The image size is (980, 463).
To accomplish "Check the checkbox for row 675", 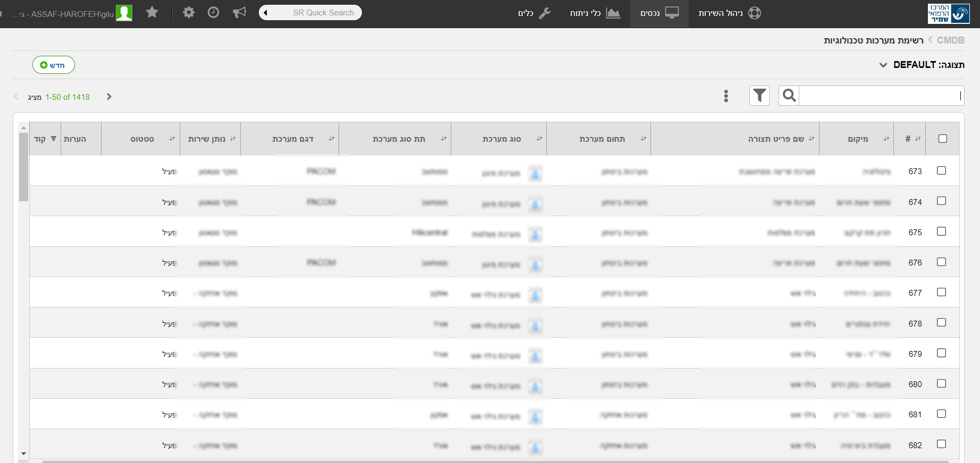I will 941,231.
